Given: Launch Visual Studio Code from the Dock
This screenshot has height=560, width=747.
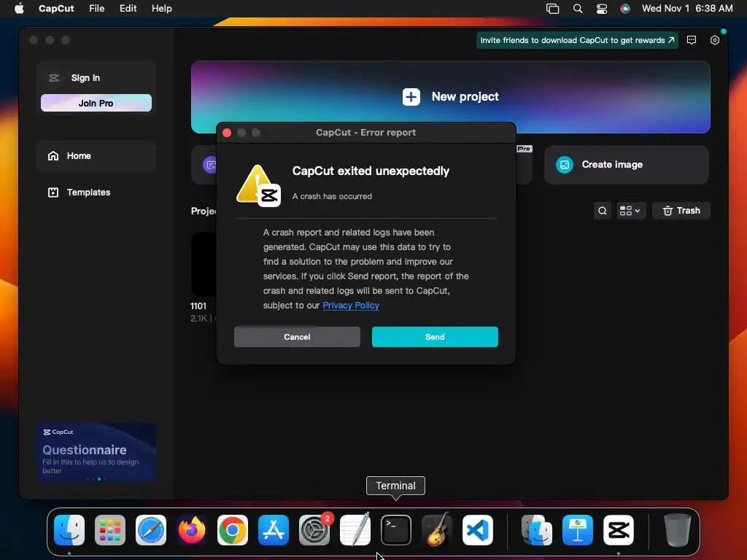Looking at the screenshot, I should (x=478, y=530).
